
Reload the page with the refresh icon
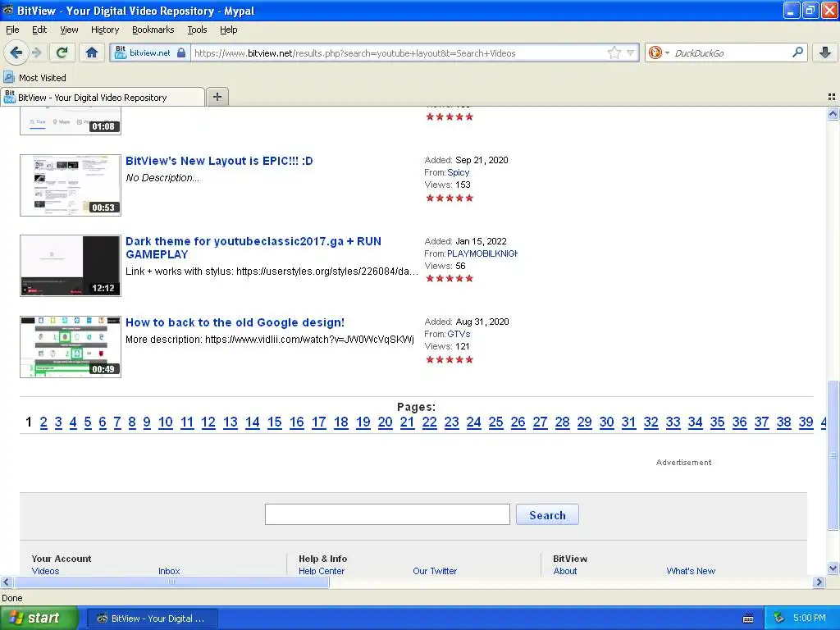click(62, 52)
